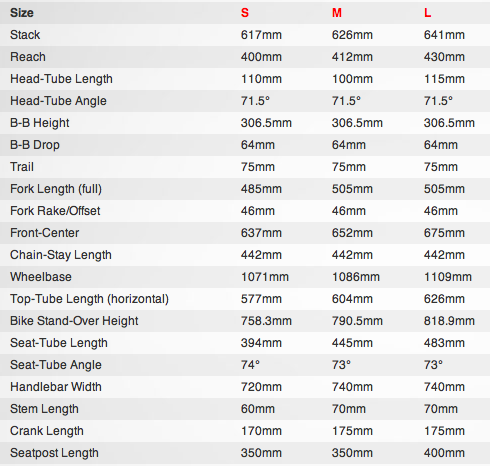Select the Trail row label

point(22,167)
